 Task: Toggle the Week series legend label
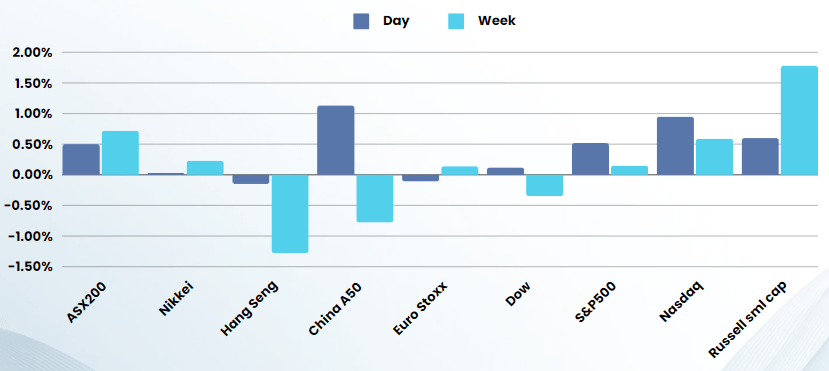[497, 21]
